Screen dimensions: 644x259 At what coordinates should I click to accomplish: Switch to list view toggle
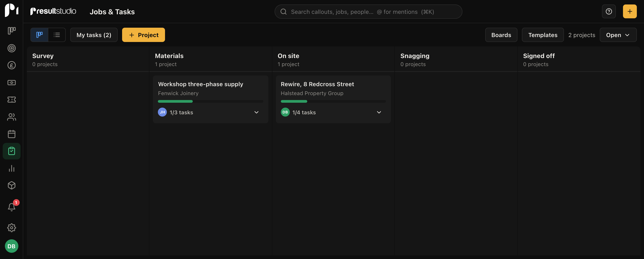point(57,35)
